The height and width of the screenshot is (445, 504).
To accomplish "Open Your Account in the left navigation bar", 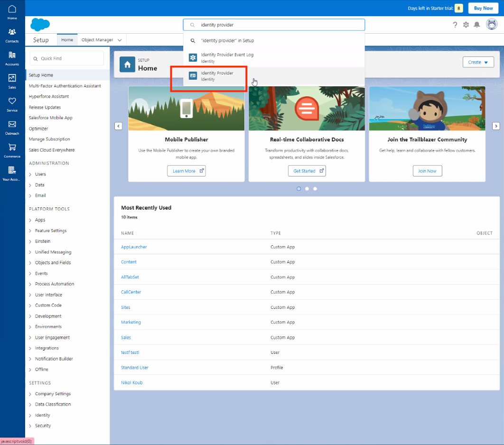I will [12, 174].
